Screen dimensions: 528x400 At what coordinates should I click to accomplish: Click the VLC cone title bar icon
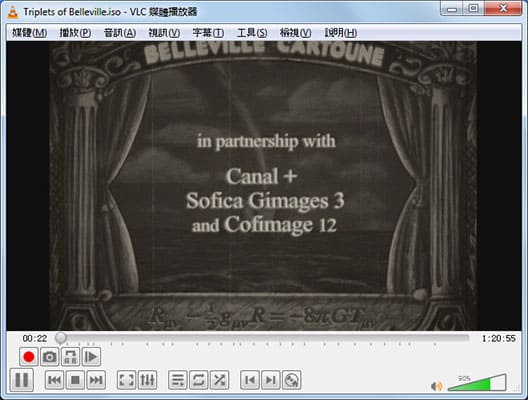tap(13, 12)
